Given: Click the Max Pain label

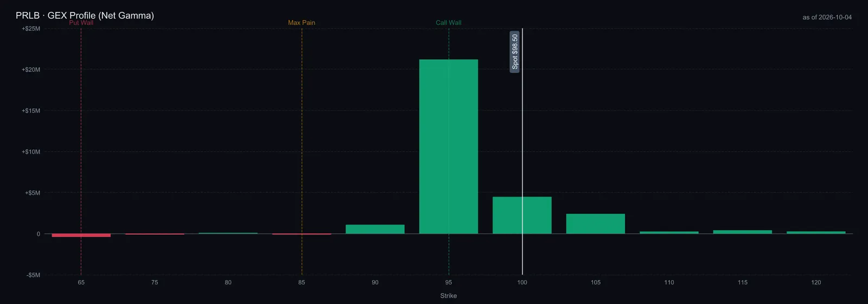Looking at the screenshot, I should tap(302, 23).
